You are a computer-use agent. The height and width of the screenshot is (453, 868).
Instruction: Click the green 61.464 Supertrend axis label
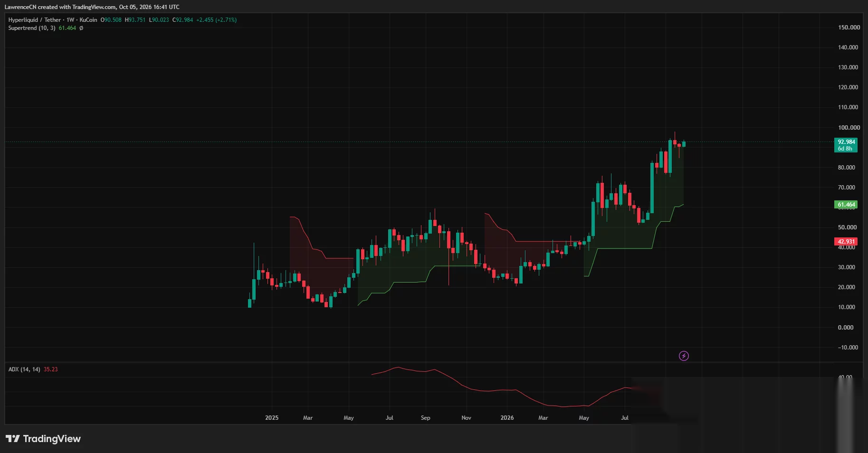846,205
